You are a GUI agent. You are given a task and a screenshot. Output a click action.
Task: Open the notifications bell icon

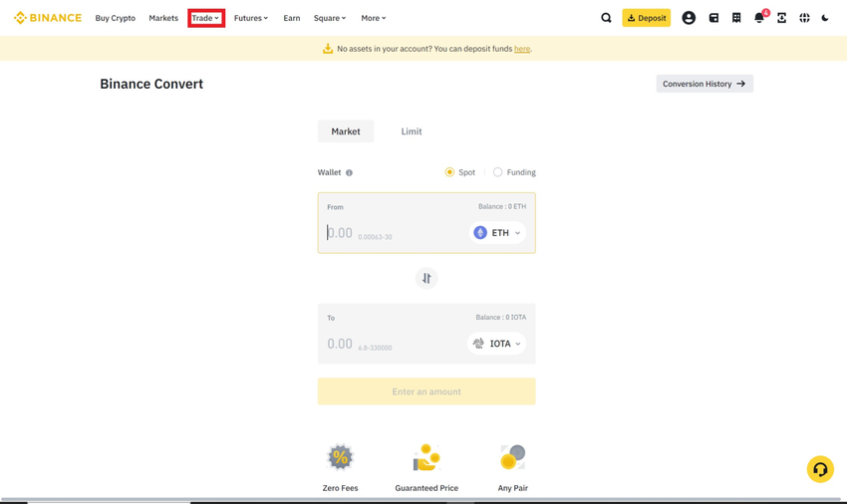(759, 18)
